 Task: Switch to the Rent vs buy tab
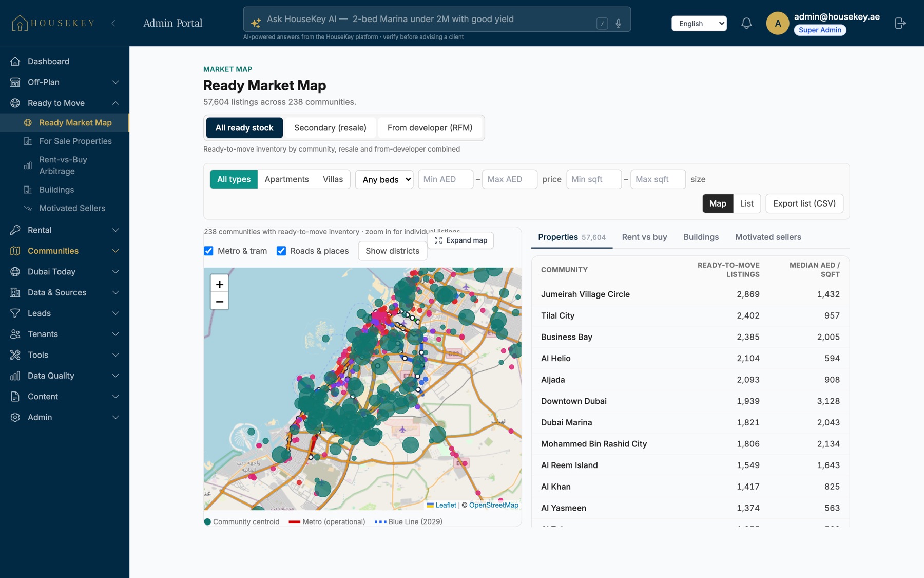[x=645, y=237]
